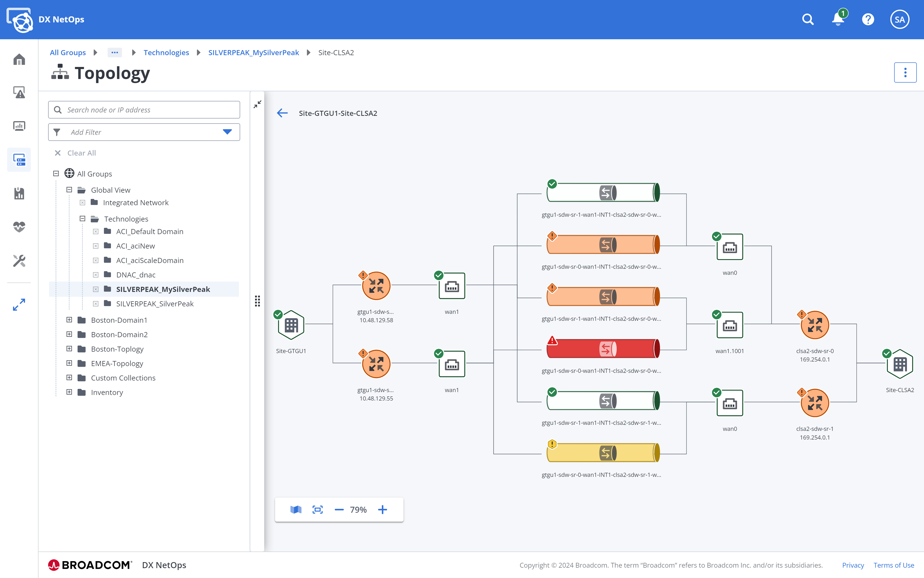Image resolution: width=924 pixels, height=578 pixels.
Task: Expand the Inventory folder
Action: [x=69, y=392]
